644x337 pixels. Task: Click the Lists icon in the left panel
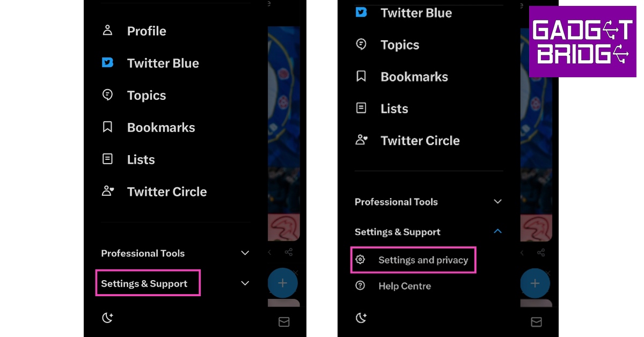click(107, 159)
